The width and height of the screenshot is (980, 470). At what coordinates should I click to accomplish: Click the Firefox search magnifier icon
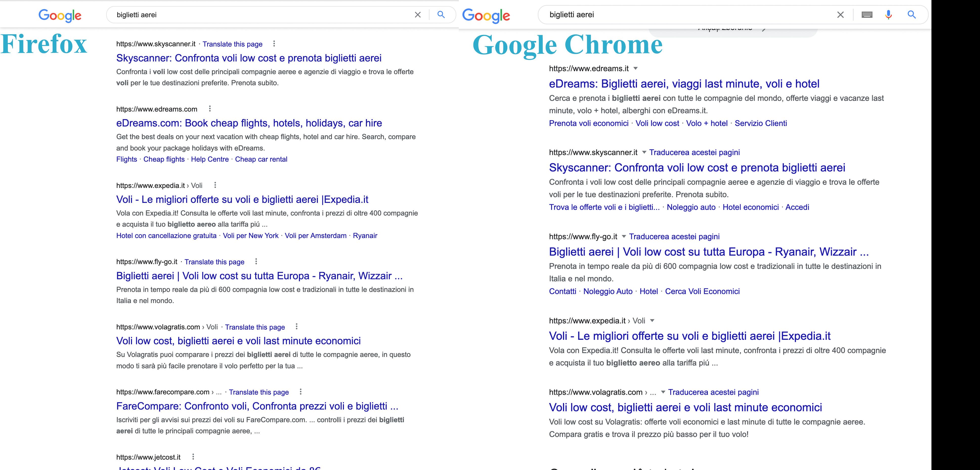(x=441, y=14)
